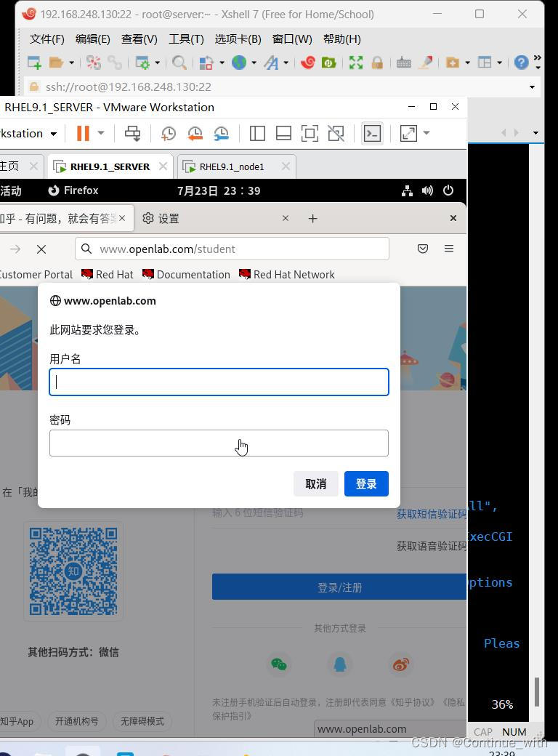The image size is (558, 756).
Task: Close the RHEL9.1_node1 VM tab
Action: click(x=286, y=166)
